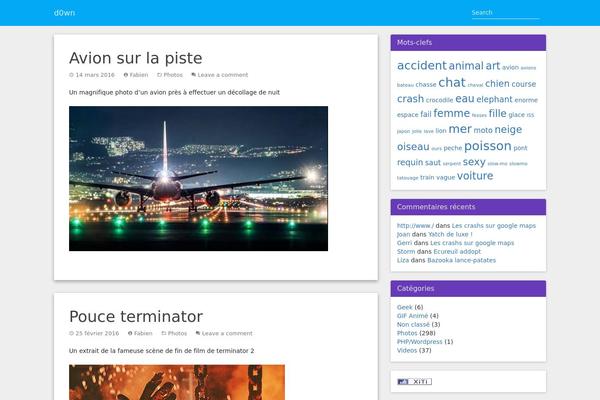
Task: Select the moto tag
Action: point(483,131)
